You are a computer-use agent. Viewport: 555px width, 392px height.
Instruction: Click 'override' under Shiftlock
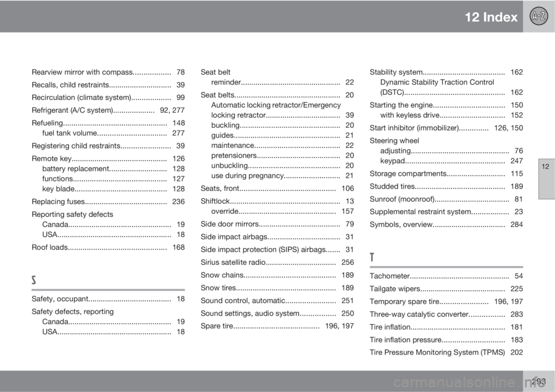click(x=283, y=212)
